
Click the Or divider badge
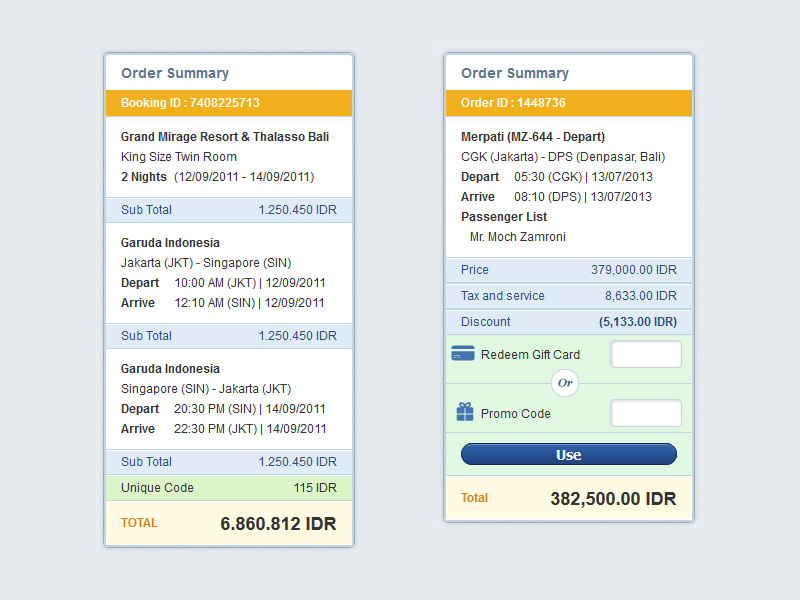(x=566, y=383)
